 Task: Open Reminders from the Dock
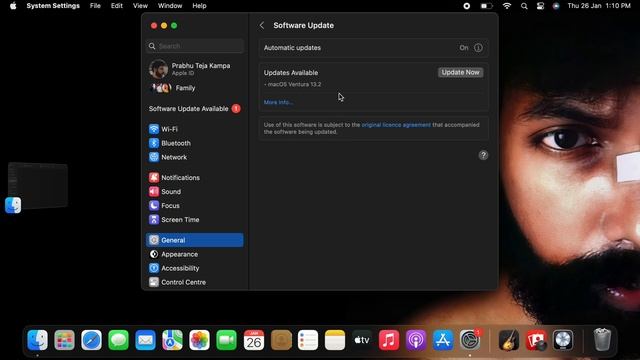coord(308,340)
